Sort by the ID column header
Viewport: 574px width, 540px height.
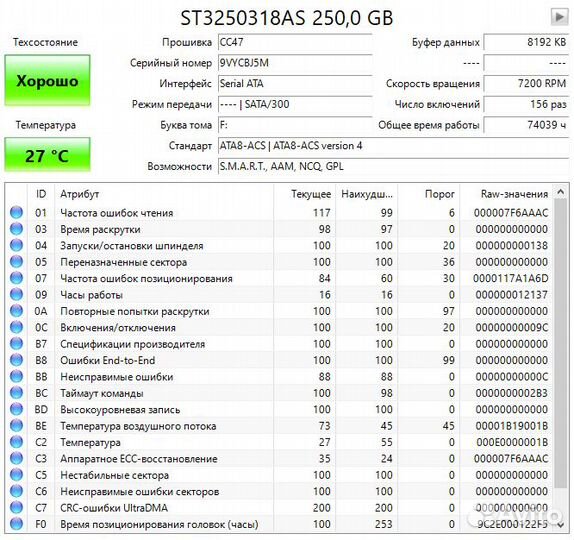pos(41,194)
